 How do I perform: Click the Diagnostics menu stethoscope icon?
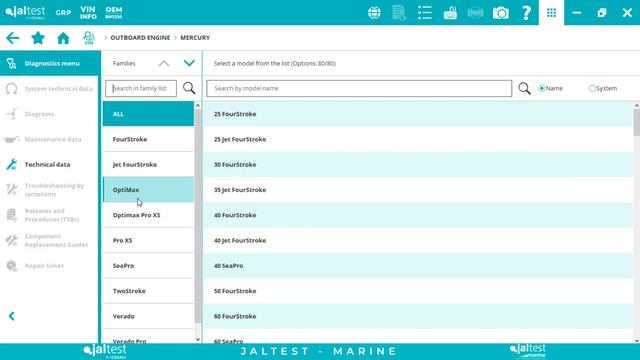[x=11, y=63]
